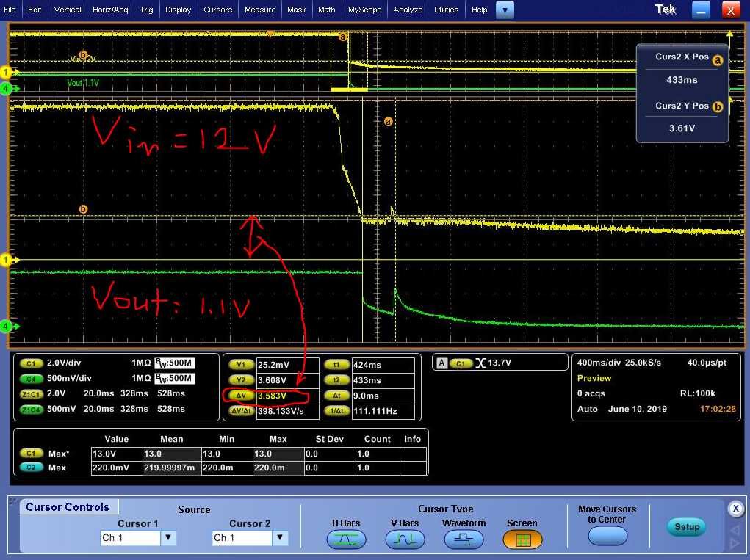The image size is (750, 560).
Task: Click the V1 cursor readout badge
Action: tap(241, 365)
